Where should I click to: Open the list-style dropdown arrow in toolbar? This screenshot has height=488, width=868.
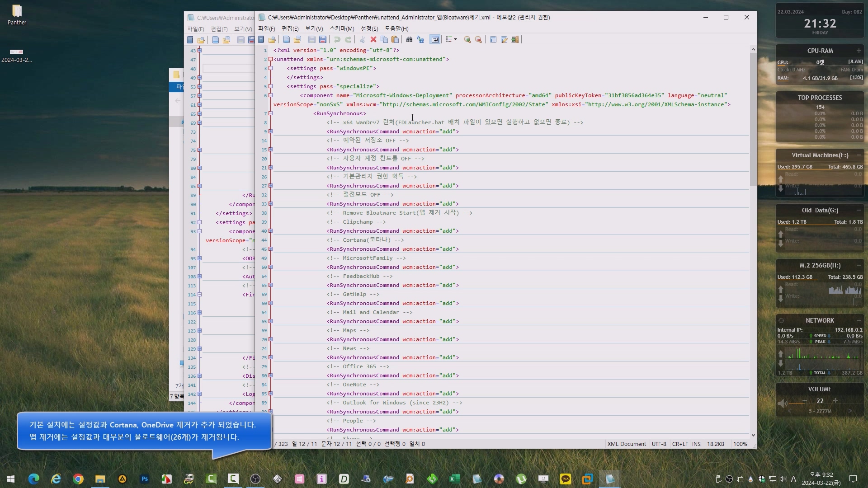(x=455, y=40)
